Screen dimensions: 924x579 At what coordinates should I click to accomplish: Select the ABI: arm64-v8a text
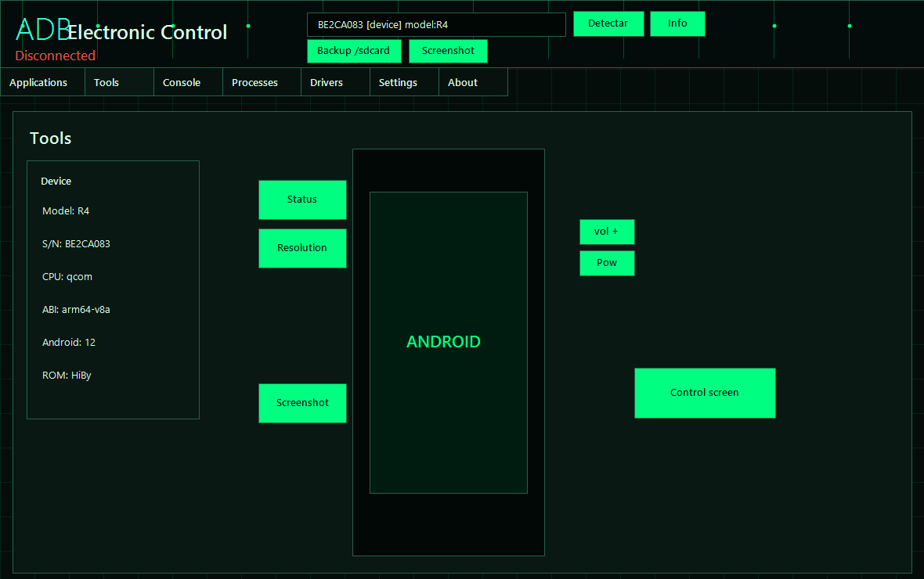(x=76, y=310)
